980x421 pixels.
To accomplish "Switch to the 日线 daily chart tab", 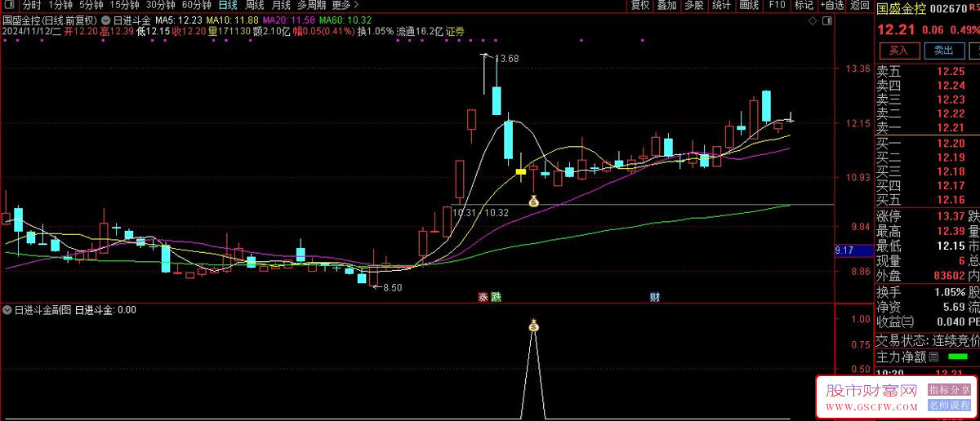I will click(228, 5).
